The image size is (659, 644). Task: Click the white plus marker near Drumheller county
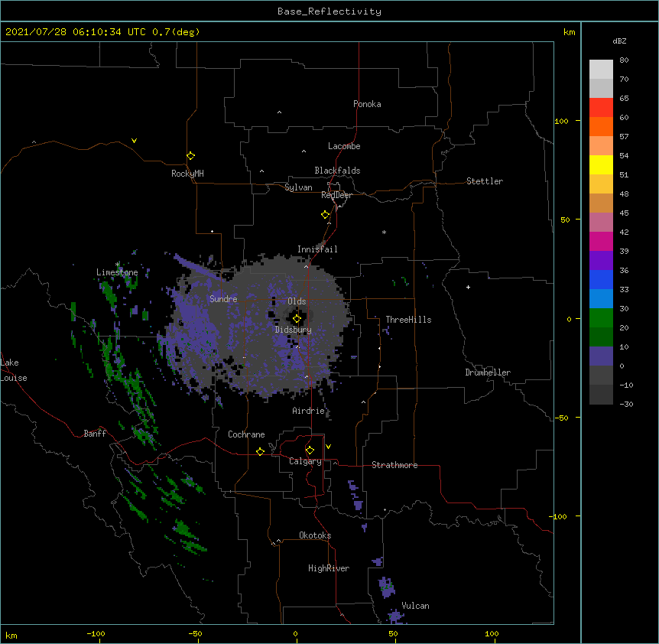tap(468, 287)
